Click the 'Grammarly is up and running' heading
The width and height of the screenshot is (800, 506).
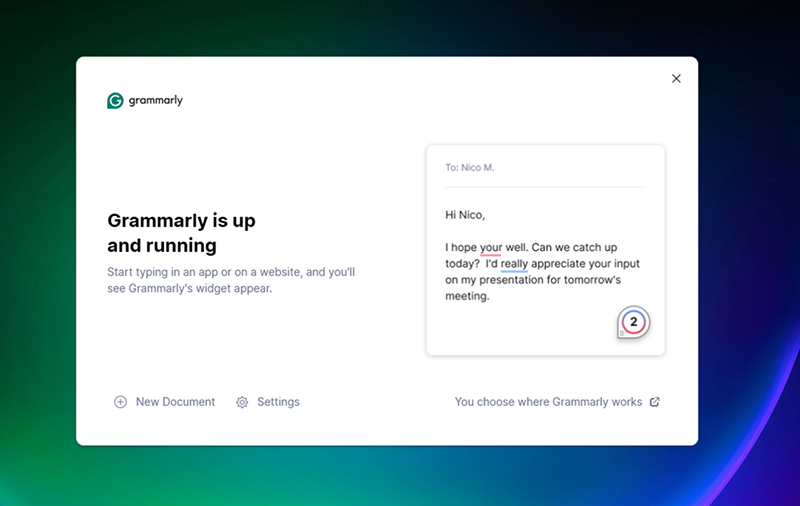coord(181,233)
